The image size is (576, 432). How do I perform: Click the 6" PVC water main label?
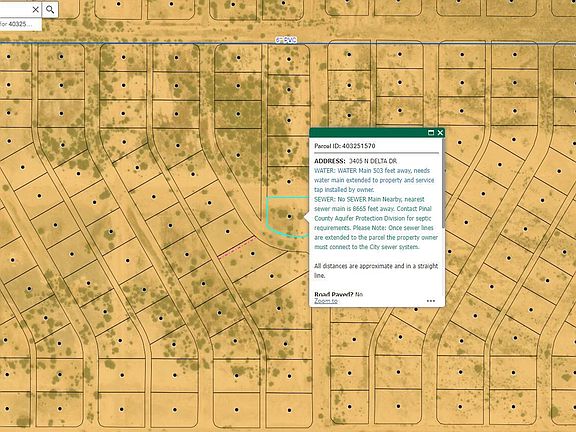[x=286, y=40]
